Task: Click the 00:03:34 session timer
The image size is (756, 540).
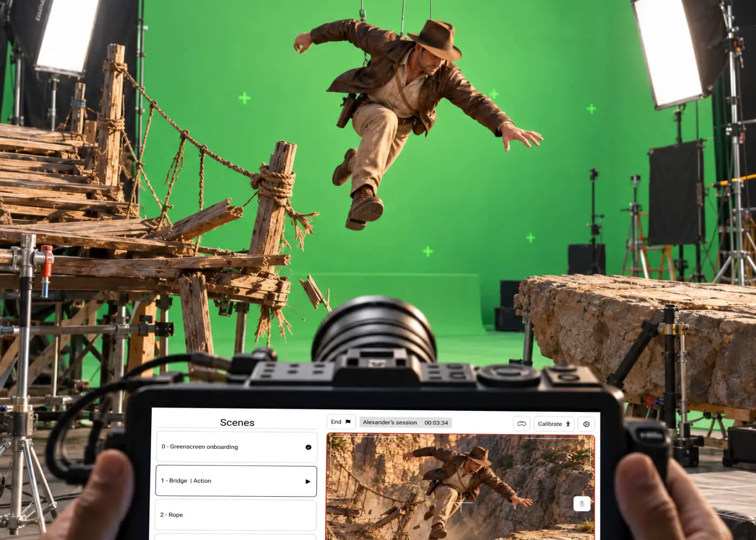Action: [436, 423]
